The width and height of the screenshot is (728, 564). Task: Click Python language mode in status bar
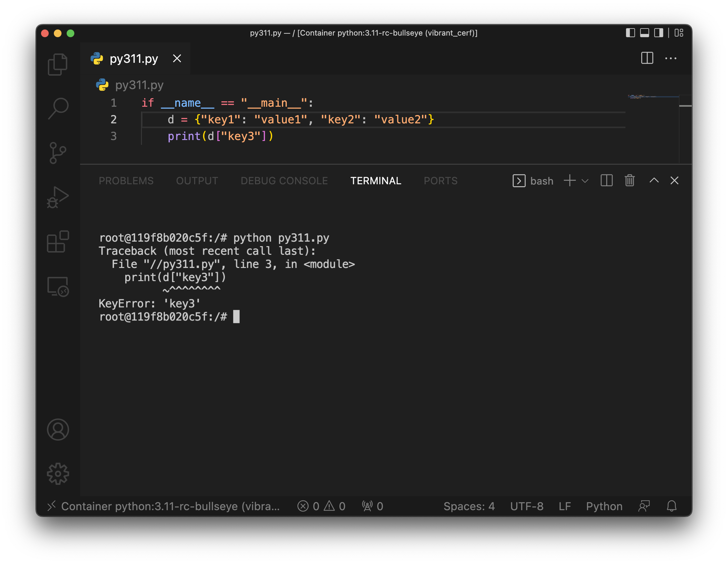(x=604, y=506)
